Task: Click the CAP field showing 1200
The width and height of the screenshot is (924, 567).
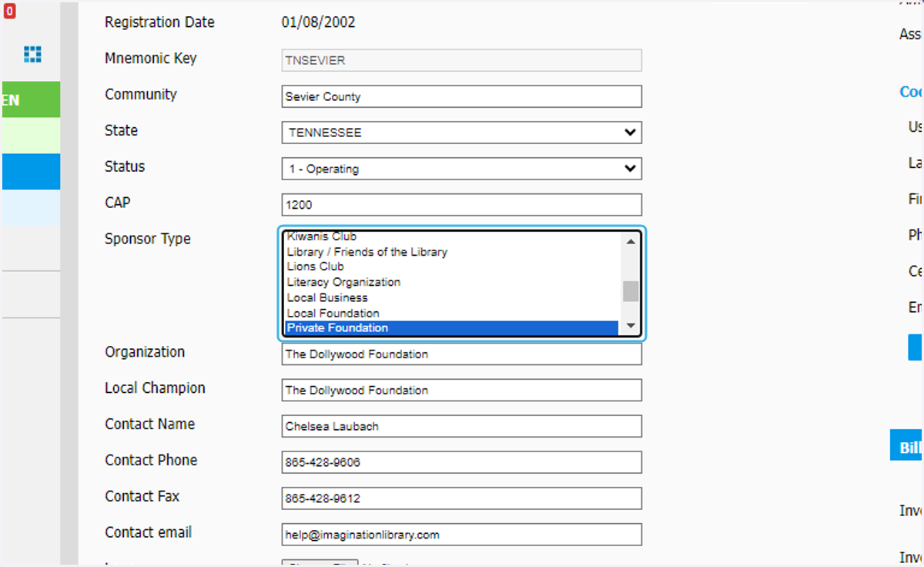Action: [x=461, y=205]
